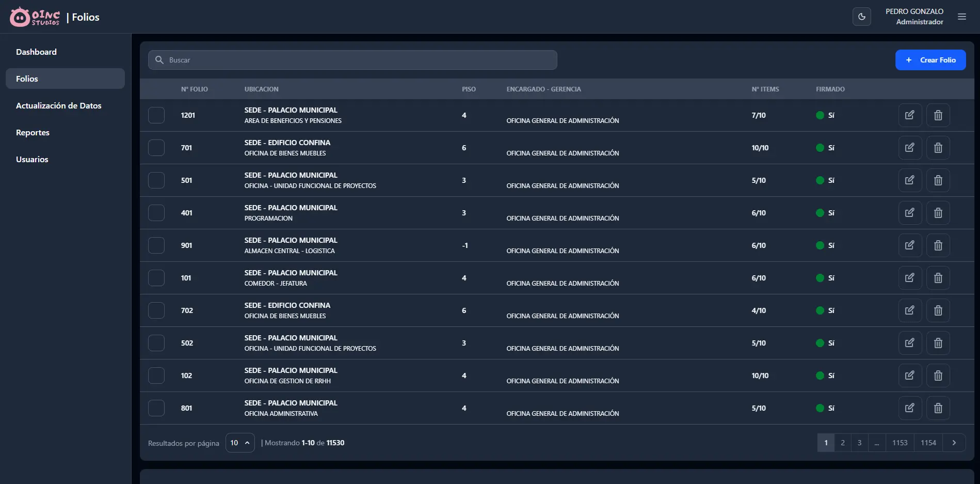Click the pagination ellipsis to expand pages

[876, 443]
